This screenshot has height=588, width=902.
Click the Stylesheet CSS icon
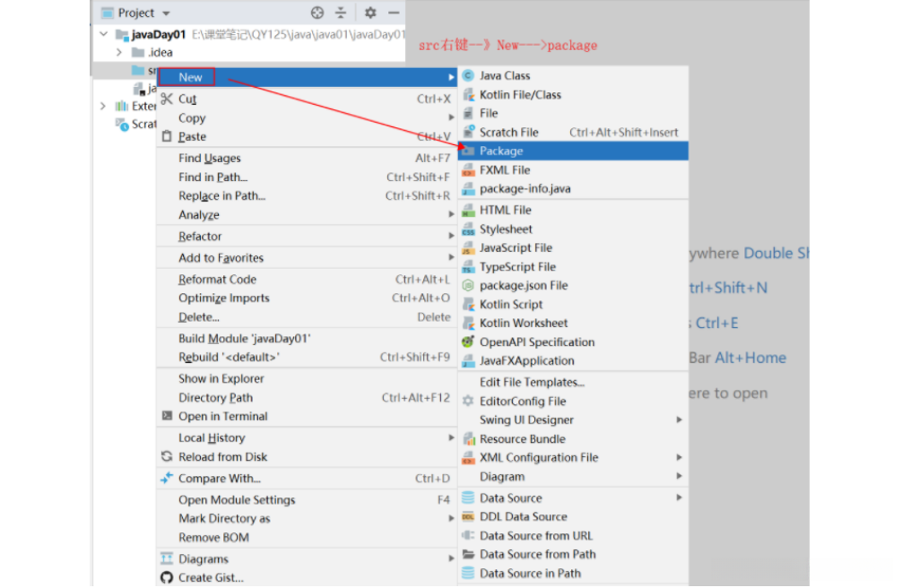pyautogui.click(x=468, y=229)
